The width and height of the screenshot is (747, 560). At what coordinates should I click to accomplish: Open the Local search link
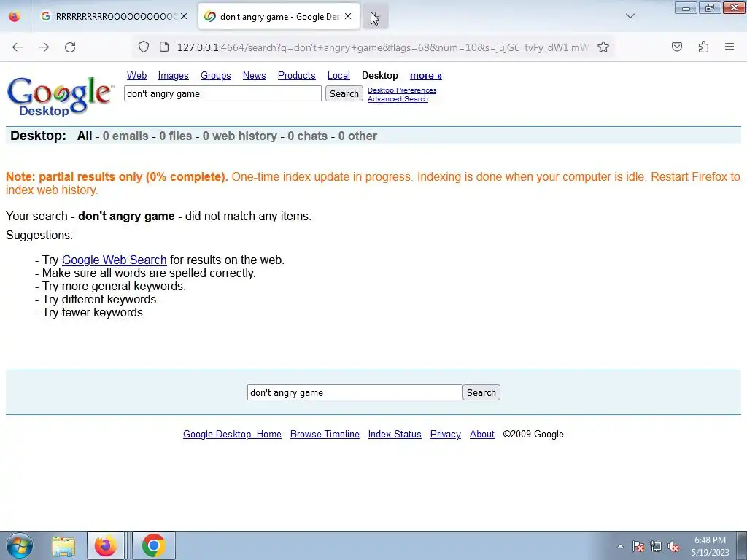(x=338, y=76)
